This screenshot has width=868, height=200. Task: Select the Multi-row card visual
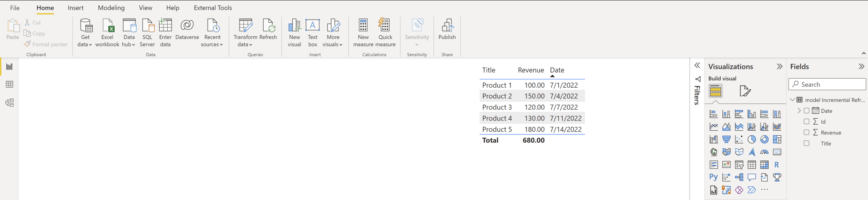click(713, 165)
